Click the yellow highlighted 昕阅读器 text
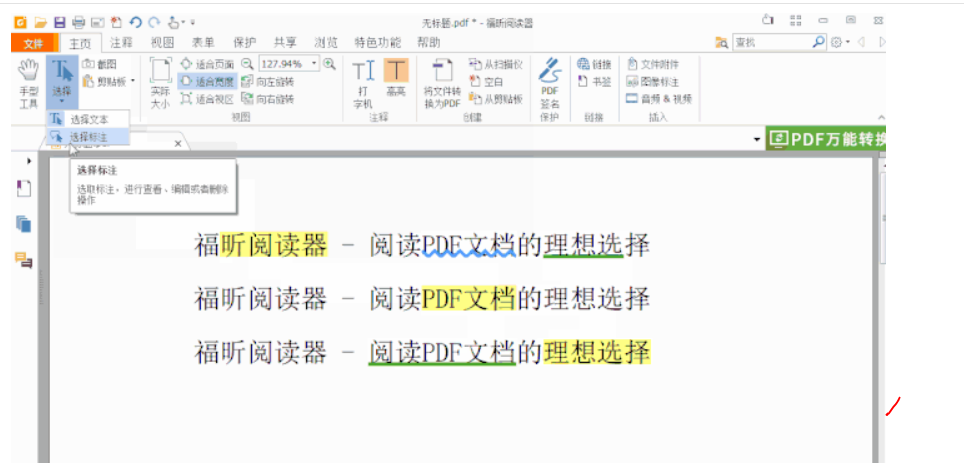 [274, 245]
